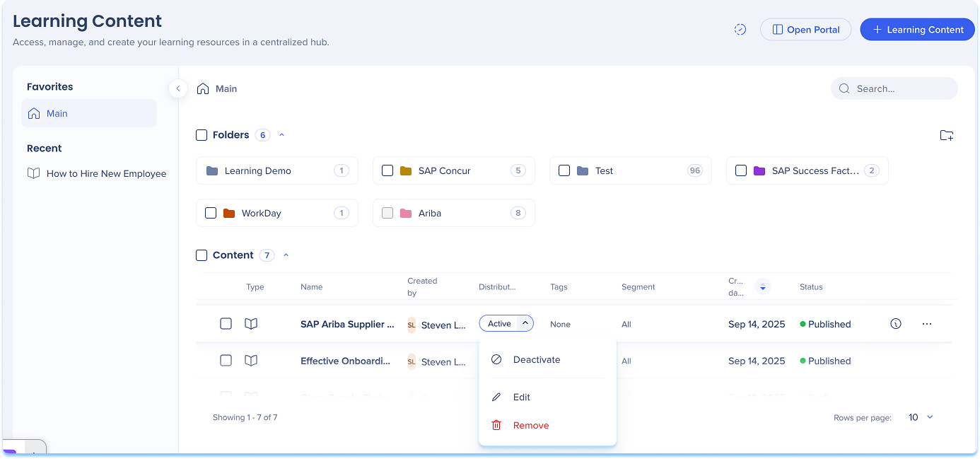Click the info icon on SAP Ariba row
Screen dimensions: 980x459
point(896,324)
